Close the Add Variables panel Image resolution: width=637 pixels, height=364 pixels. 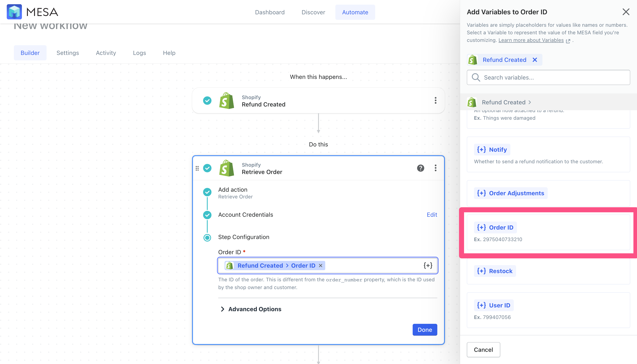point(626,12)
